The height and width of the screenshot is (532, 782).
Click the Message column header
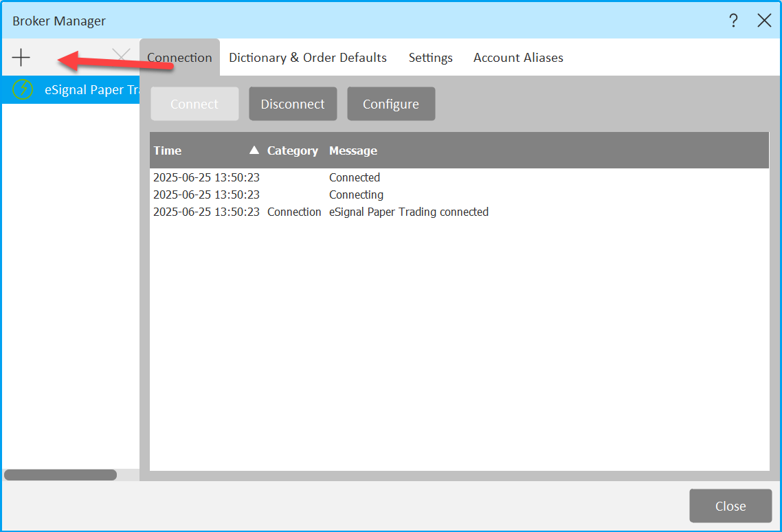coord(353,151)
